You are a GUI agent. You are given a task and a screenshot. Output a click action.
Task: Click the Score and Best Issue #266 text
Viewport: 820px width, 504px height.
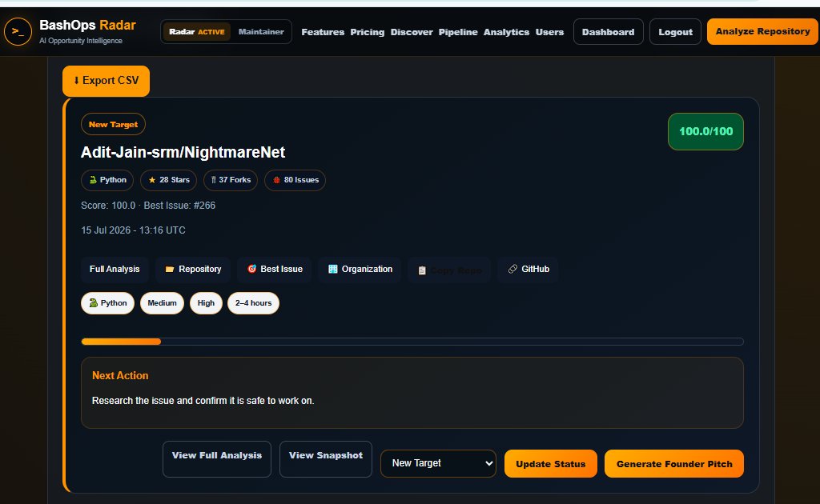148,206
